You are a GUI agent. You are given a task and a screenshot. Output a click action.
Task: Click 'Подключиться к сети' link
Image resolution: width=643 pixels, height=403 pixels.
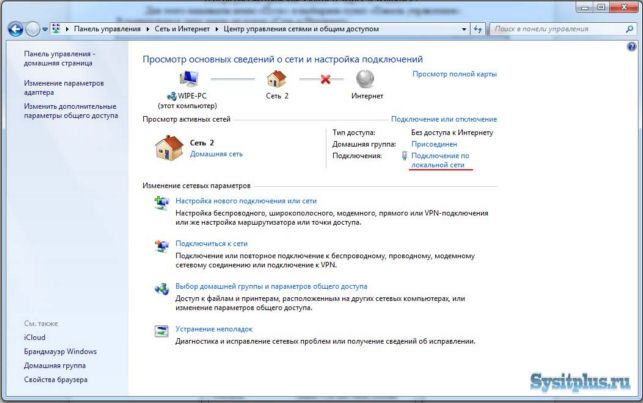211,243
